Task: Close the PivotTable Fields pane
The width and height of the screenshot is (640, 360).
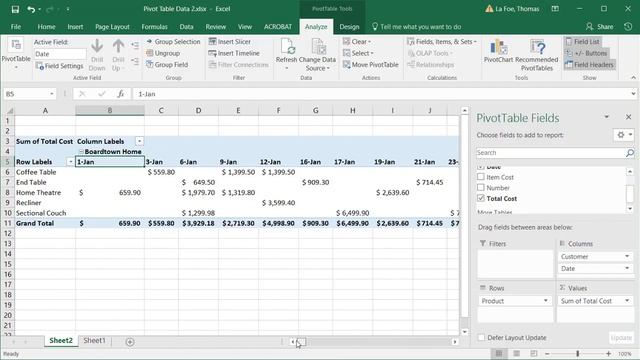Action: (x=629, y=117)
